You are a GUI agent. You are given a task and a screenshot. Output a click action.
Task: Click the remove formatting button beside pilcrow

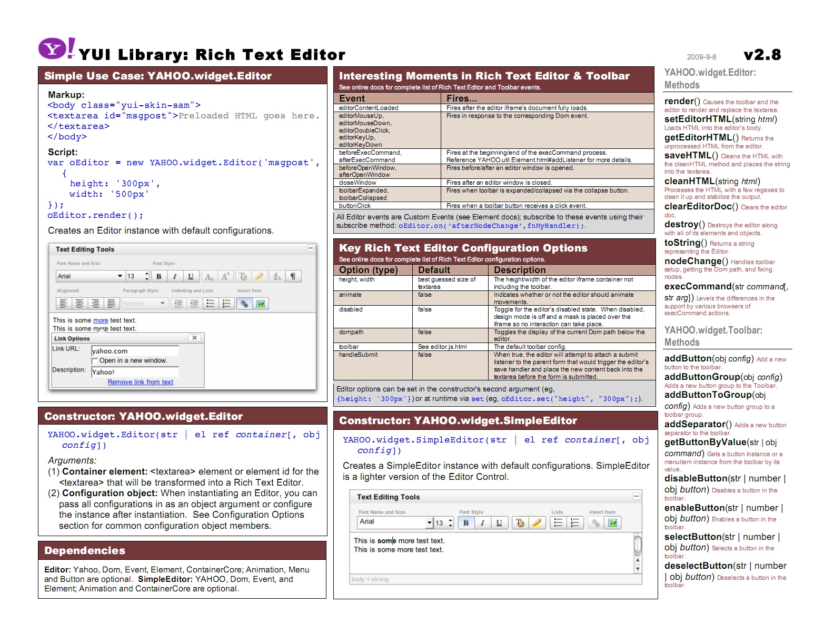pos(277,276)
